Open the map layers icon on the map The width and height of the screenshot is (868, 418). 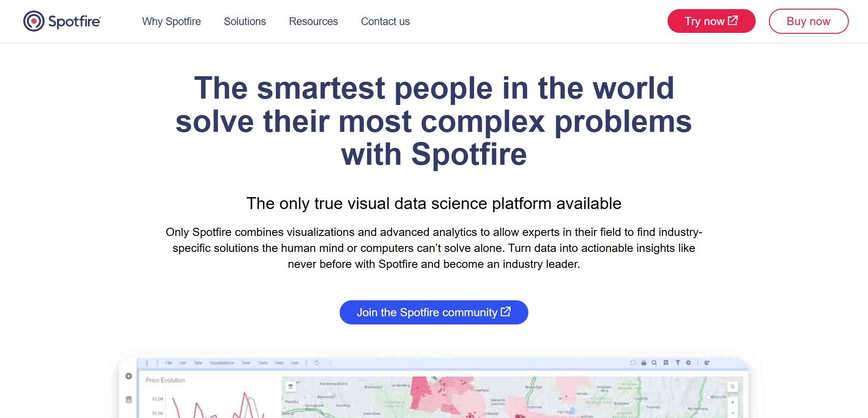click(290, 387)
